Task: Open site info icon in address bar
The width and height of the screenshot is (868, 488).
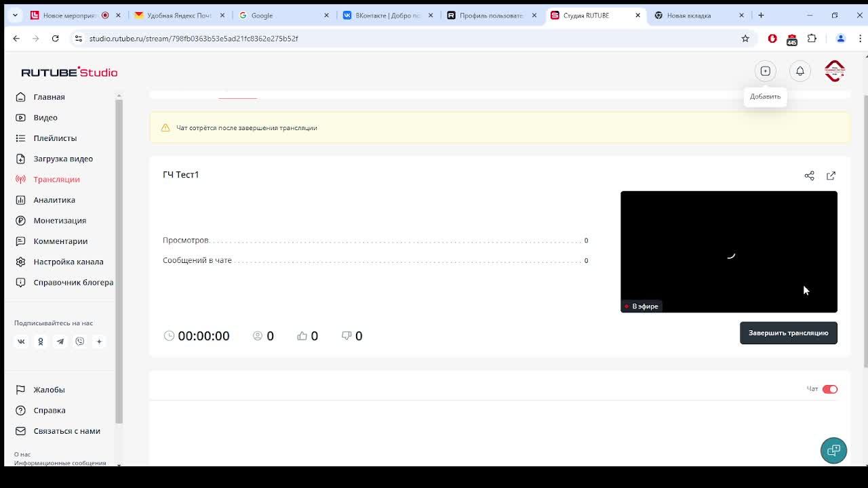Action: tap(79, 39)
